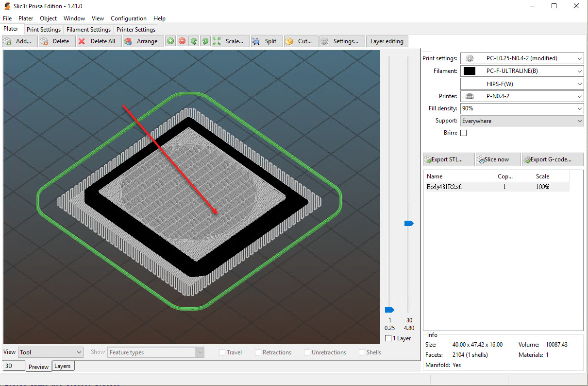The width and height of the screenshot is (588, 386).
Task: Check the 1 Layer option
Action: (388, 338)
